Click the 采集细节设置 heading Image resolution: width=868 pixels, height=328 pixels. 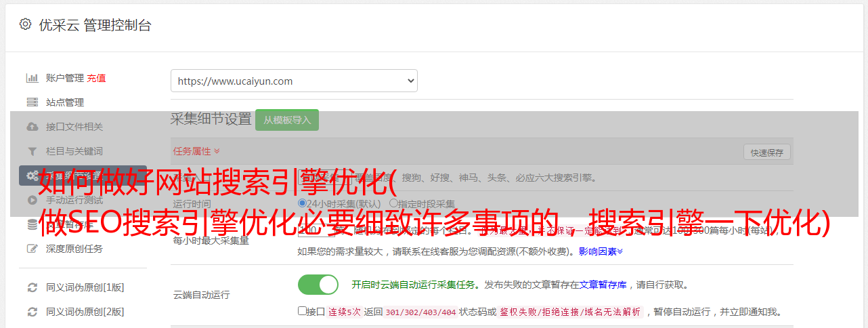click(x=211, y=119)
